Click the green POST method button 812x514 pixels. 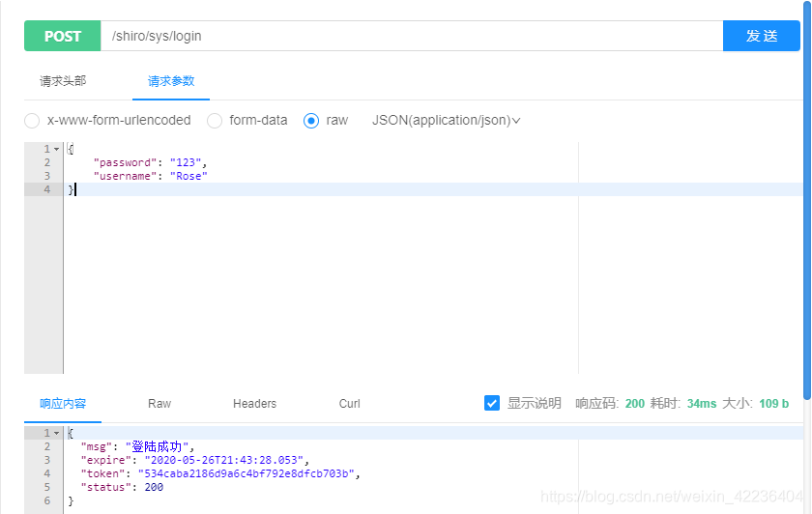tap(62, 36)
